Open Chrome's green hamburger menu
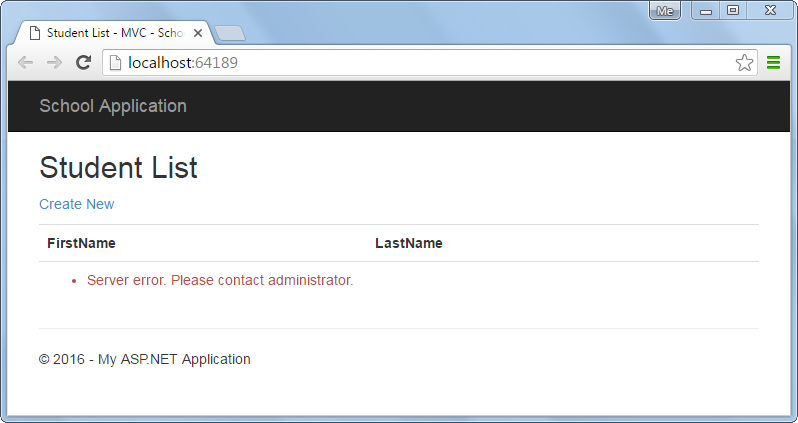 coord(774,63)
